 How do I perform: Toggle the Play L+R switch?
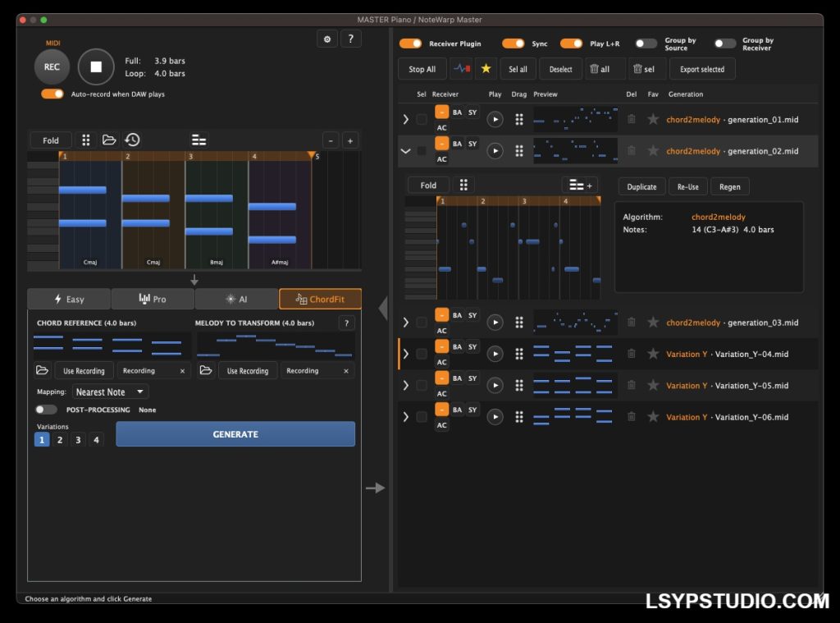click(571, 44)
